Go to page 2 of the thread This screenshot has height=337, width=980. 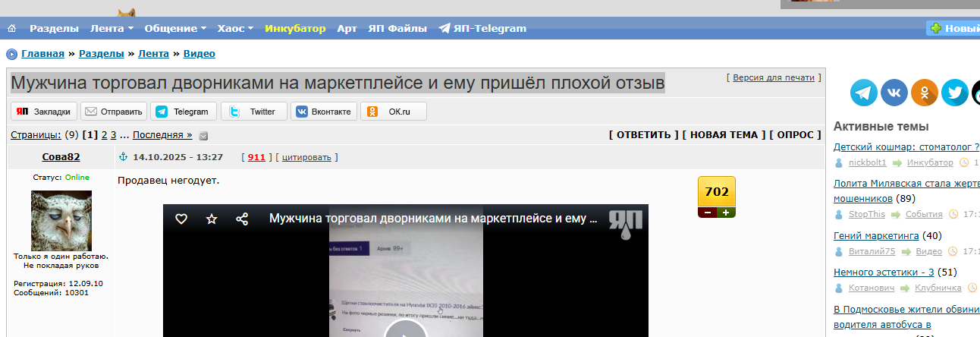tap(105, 135)
